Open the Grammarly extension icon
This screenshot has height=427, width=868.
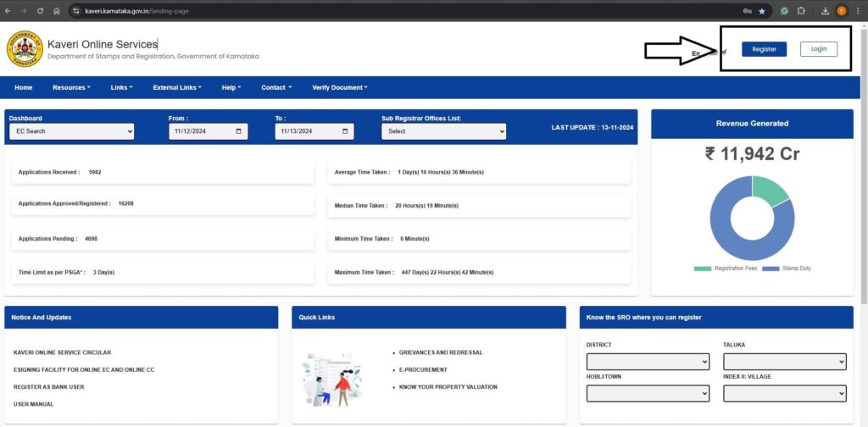pyautogui.click(x=784, y=11)
